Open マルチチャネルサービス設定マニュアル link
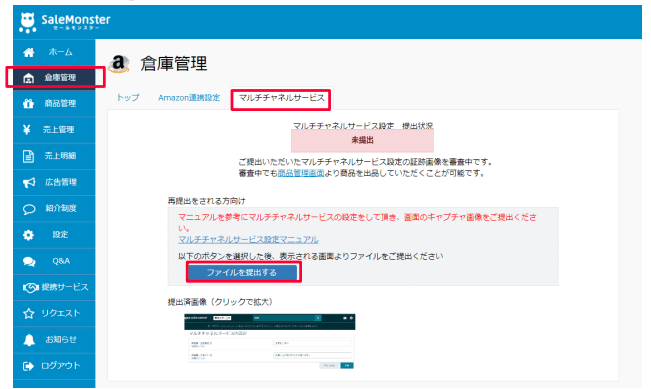 (248, 240)
